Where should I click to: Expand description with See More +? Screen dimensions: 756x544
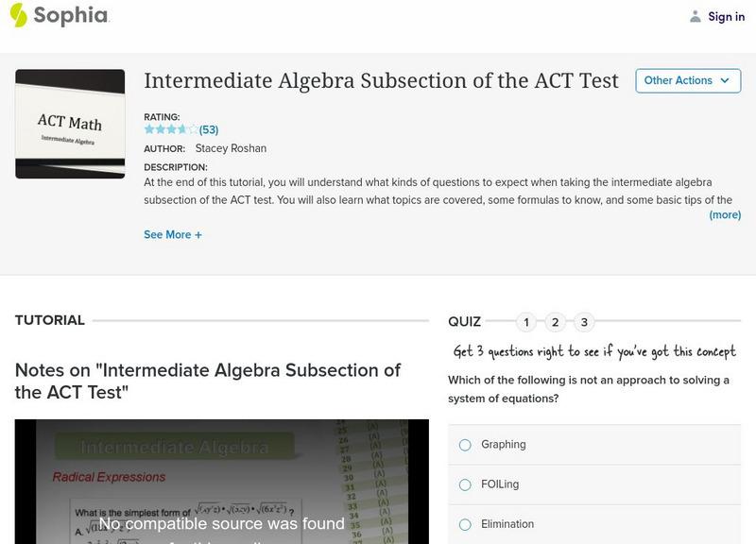[x=173, y=234]
